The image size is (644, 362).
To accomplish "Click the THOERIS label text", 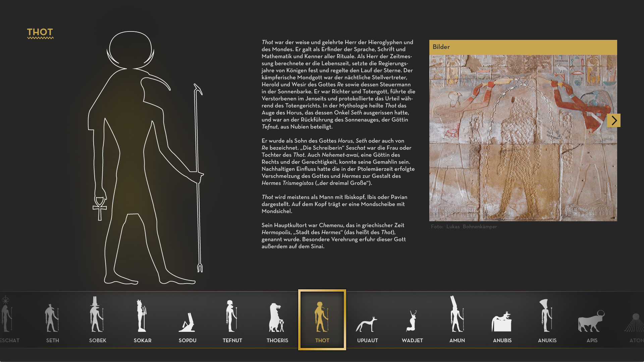I will tap(277, 341).
